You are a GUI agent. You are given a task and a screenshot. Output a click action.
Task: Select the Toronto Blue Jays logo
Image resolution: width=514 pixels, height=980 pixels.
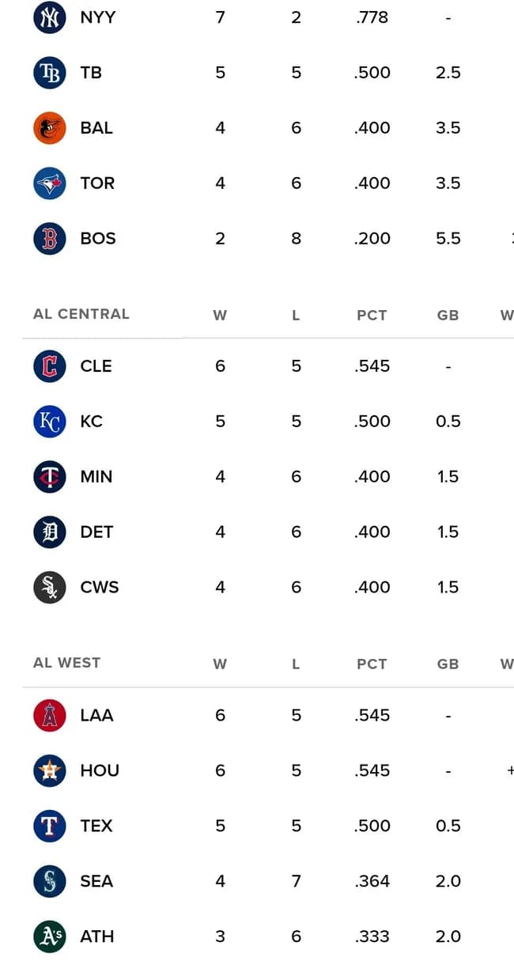[49, 184]
